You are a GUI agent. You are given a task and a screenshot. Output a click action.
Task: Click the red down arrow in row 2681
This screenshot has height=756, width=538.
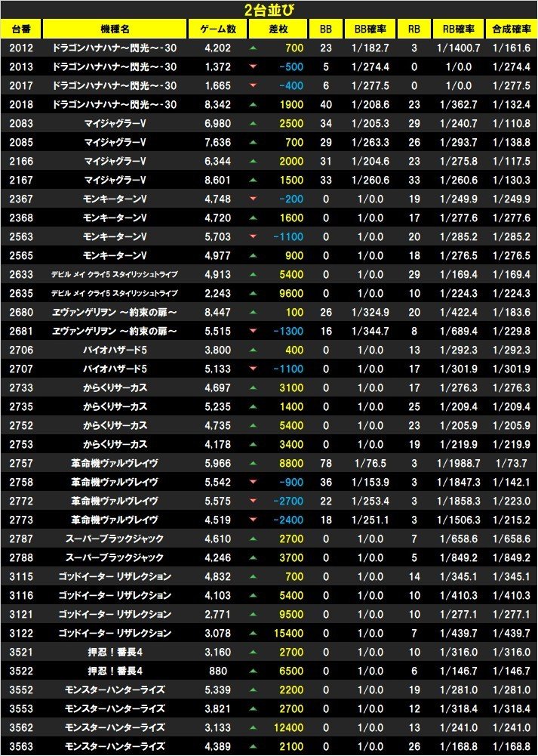coord(254,332)
